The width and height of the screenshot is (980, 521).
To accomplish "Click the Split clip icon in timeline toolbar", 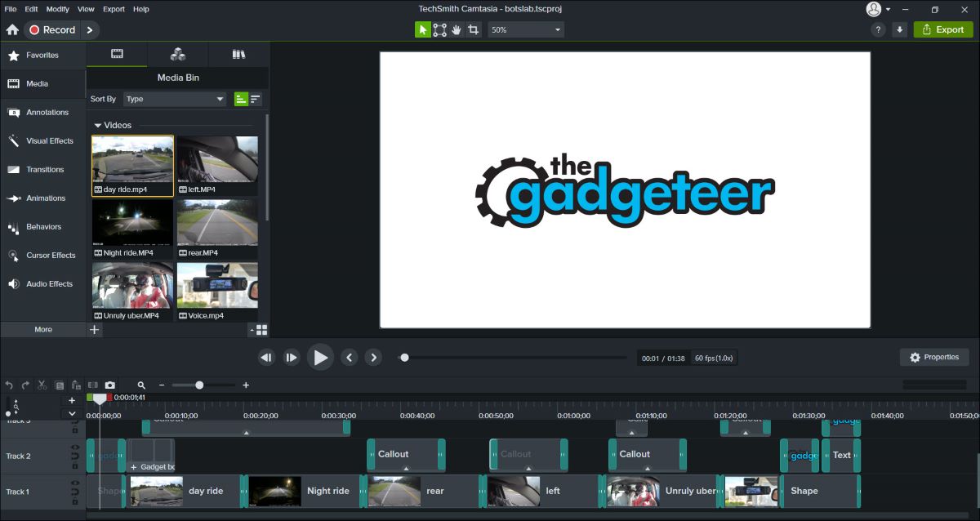I will 92,385.
